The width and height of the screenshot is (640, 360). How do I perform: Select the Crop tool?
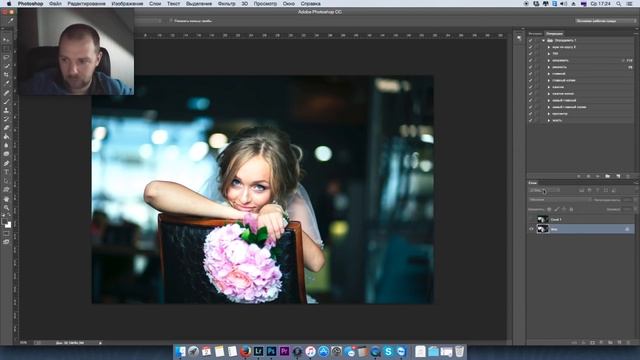click(6, 75)
